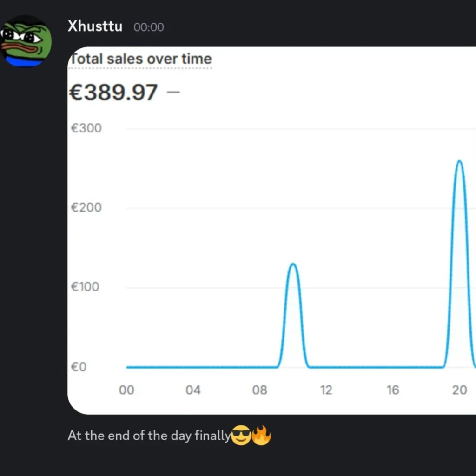Click the "Total sales over time" heading
This screenshot has height=476, width=476.
coord(140,59)
